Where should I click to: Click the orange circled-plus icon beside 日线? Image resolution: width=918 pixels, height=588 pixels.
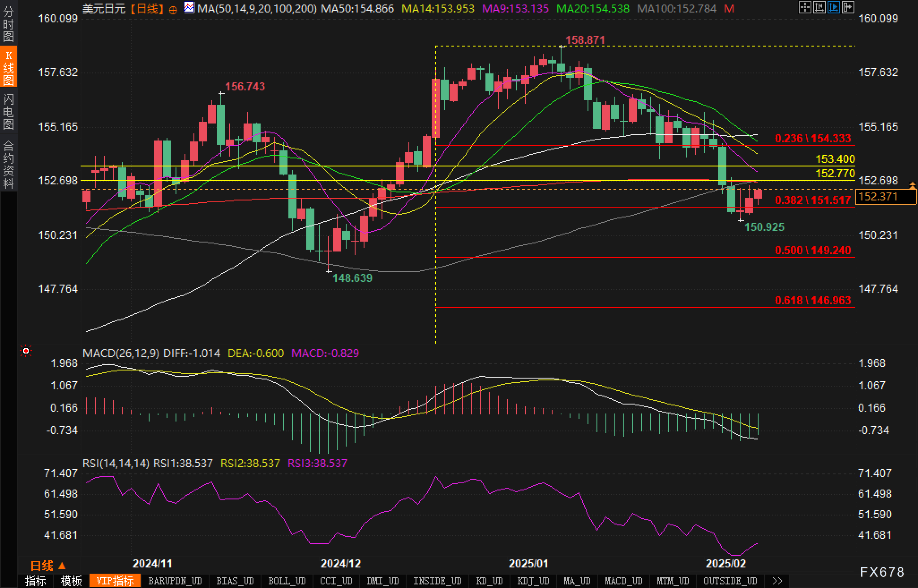coord(173,10)
